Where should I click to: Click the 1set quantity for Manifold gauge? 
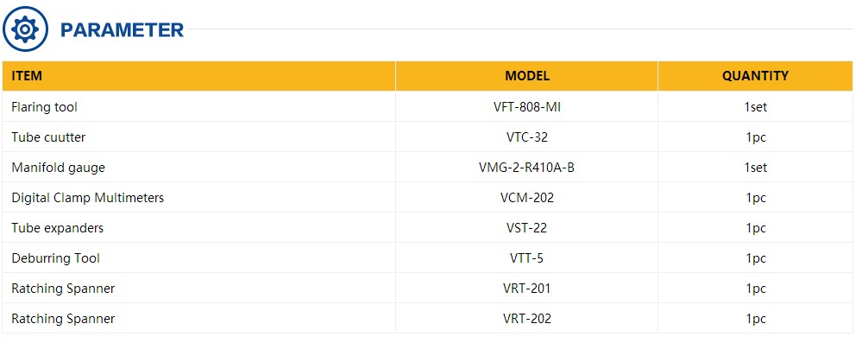tap(756, 167)
